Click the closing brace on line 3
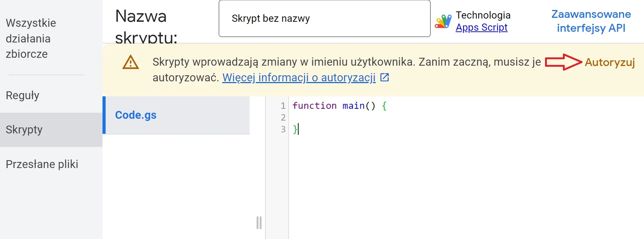This screenshot has height=239, width=644. [x=295, y=129]
